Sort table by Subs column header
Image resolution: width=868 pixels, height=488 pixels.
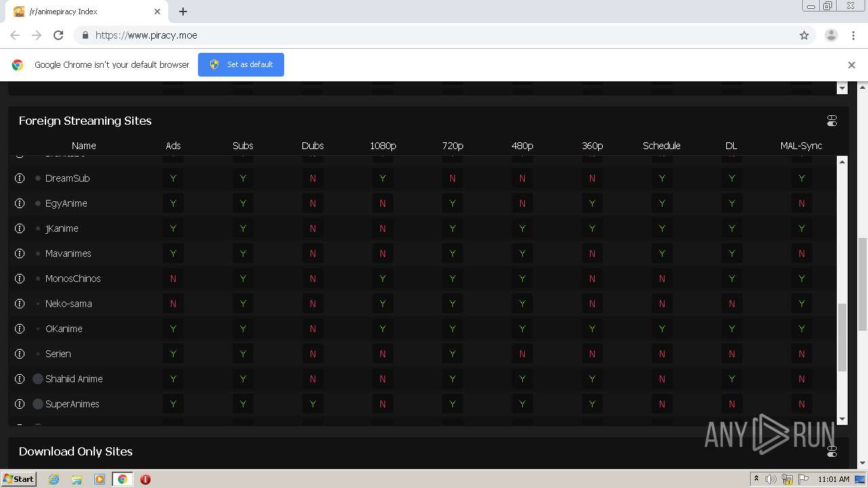click(x=243, y=146)
